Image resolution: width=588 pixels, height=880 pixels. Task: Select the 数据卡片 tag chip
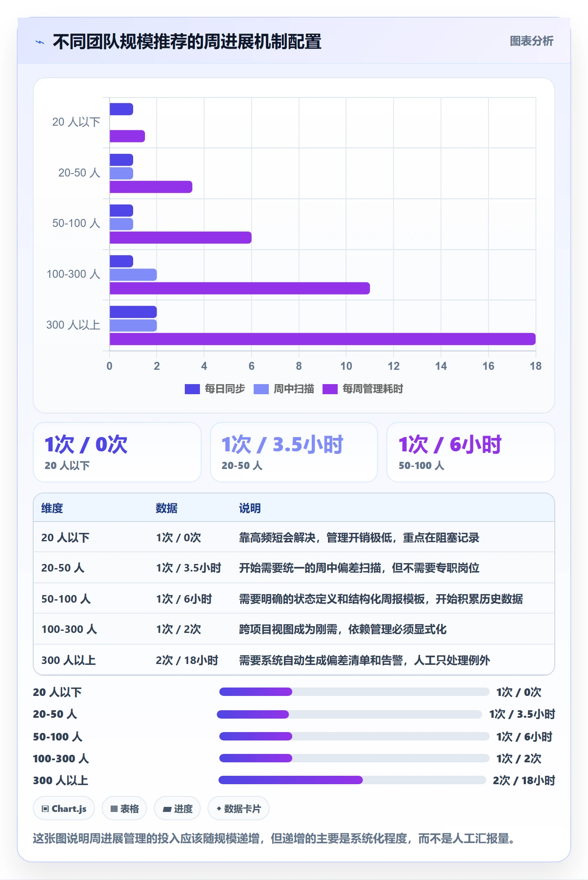pyautogui.click(x=239, y=809)
